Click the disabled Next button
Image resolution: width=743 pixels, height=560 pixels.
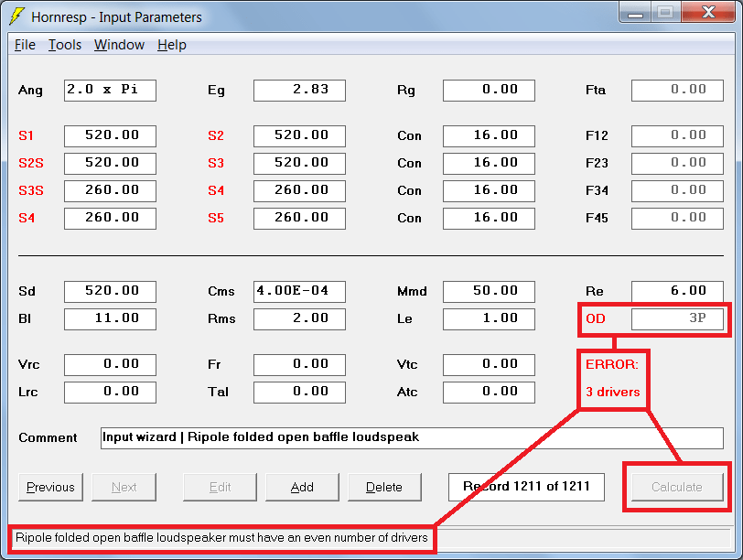coord(124,487)
